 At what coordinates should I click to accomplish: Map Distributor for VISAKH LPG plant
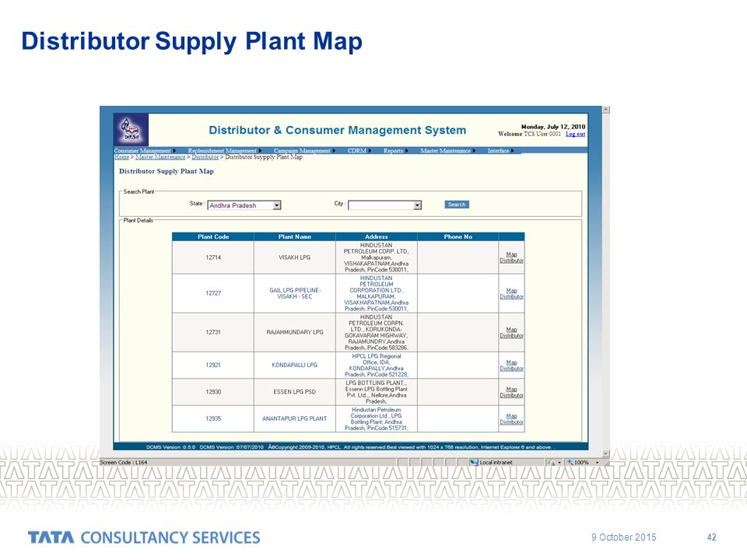point(512,257)
